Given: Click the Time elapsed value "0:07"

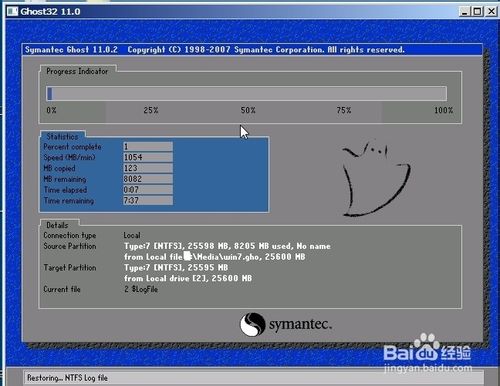Looking at the screenshot, I should pyautogui.click(x=148, y=190).
